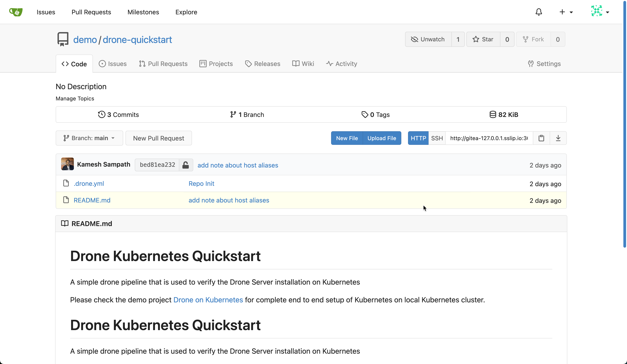The height and width of the screenshot is (364, 627).
Task: Open the README.md file
Action: coord(92,200)
